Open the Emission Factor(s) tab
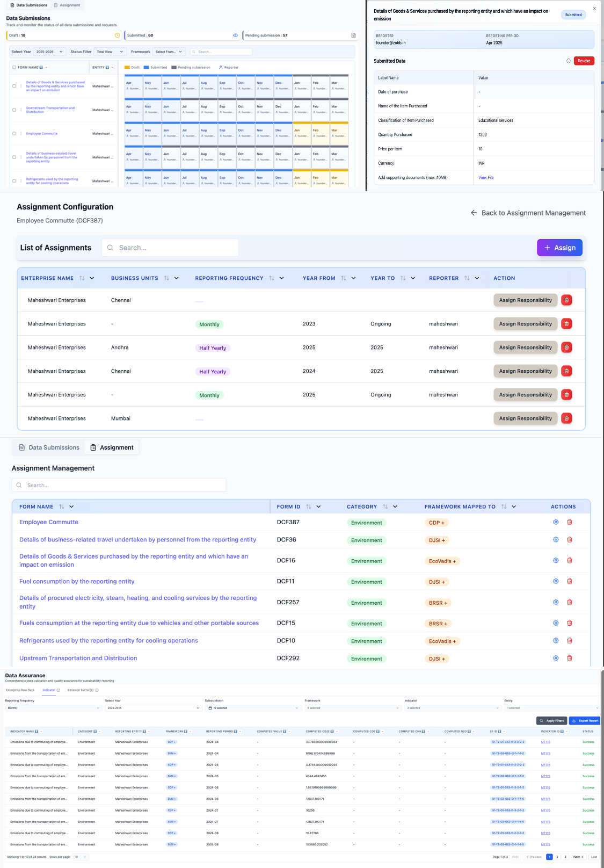Screen dimensions: 604x868 click(81, 690)
